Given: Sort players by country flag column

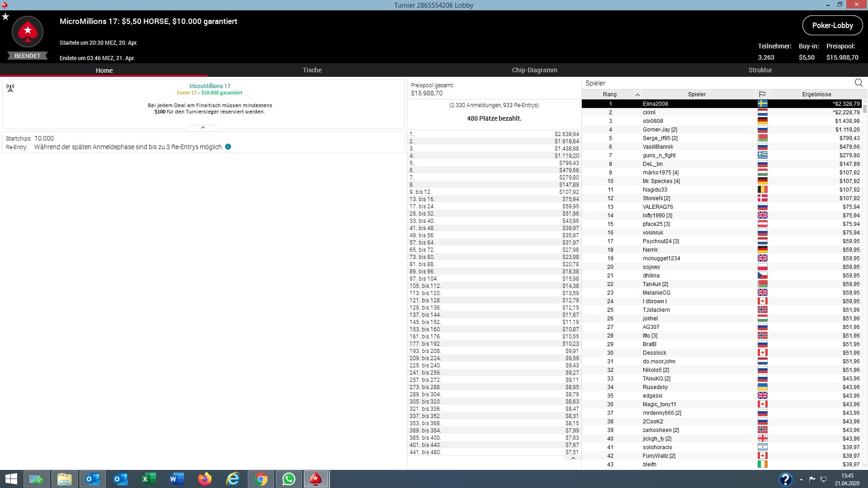Looking at the screenshot, I should pos(762,94).
